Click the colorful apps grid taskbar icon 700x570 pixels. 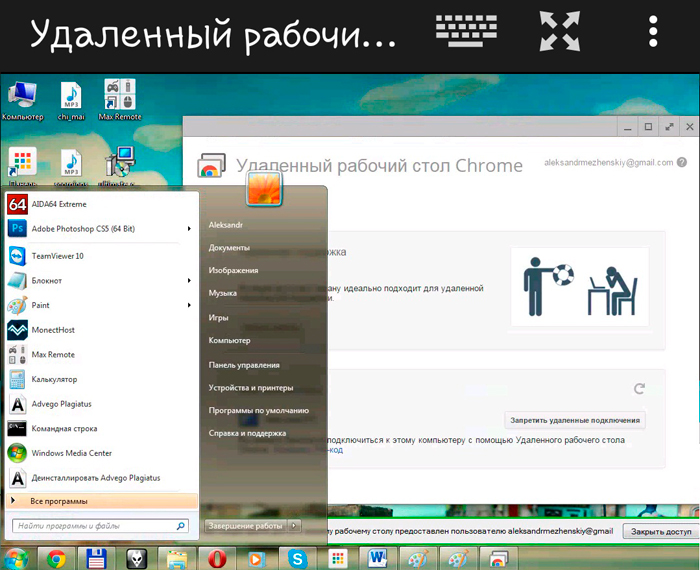(338, 558)
